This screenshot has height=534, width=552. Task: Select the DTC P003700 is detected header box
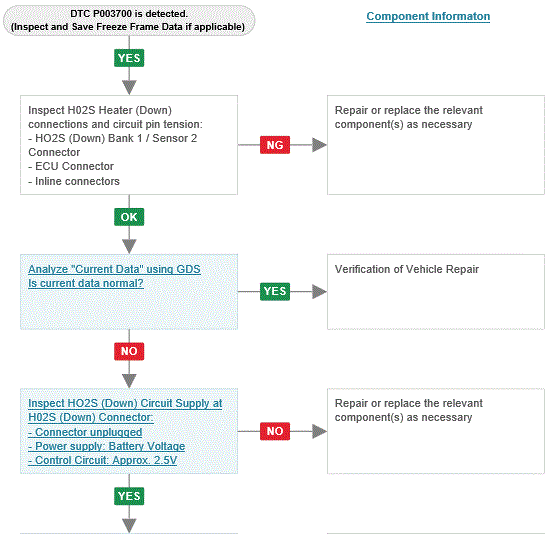click(129, 20)
